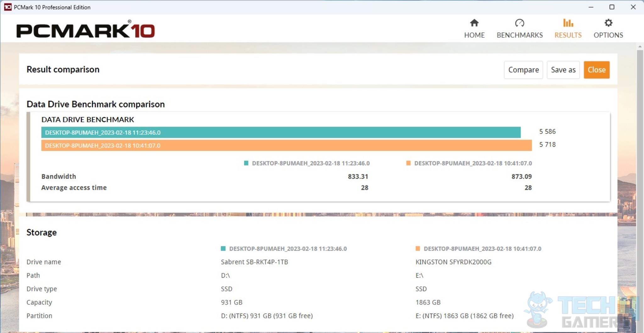Maximize the PCMark 10 window

[x=612, y=7]
